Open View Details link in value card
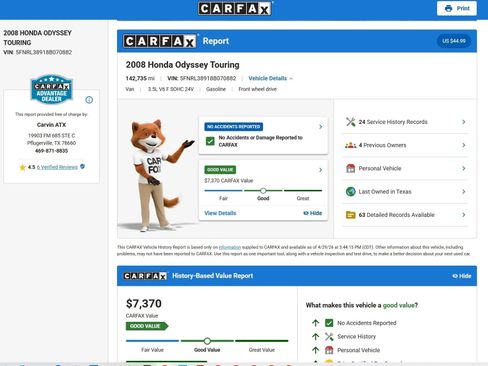The image size is (488, 366). pyautogui.click(x=220, y=213)
